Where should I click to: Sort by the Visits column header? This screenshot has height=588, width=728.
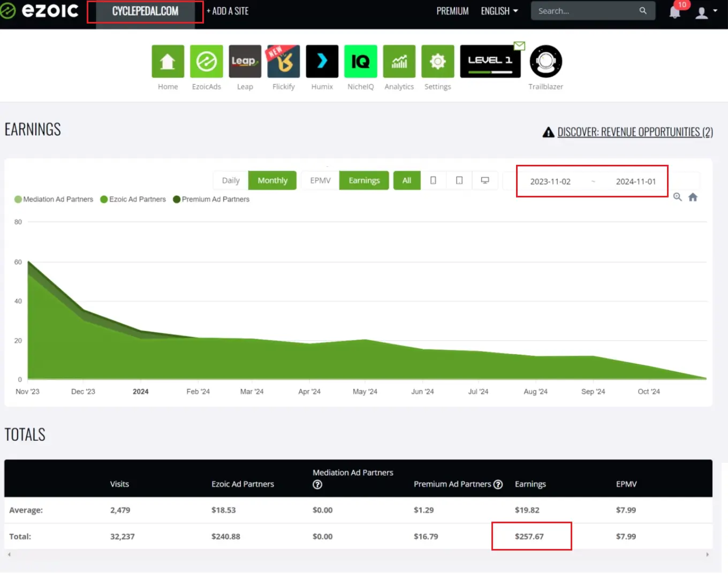[x=119, y=484]
